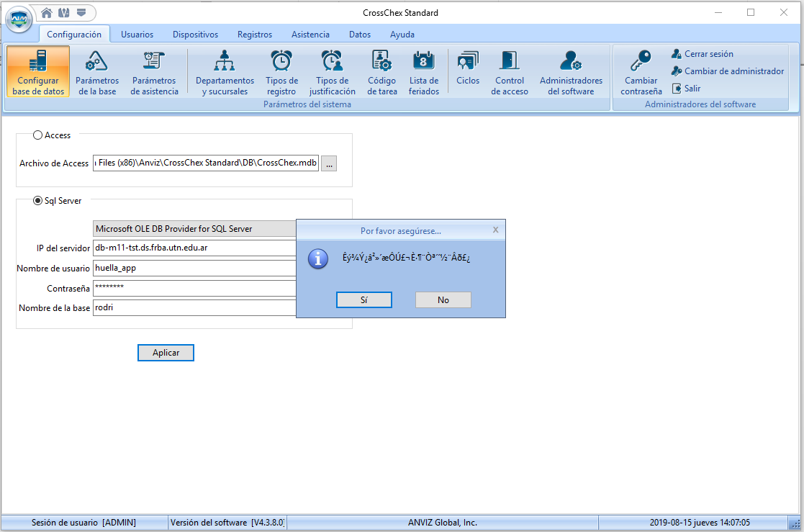Click the Nombre de la base field
Image resolution: width=804 pixels, height=532 pixels.
(x=194, y=308)
